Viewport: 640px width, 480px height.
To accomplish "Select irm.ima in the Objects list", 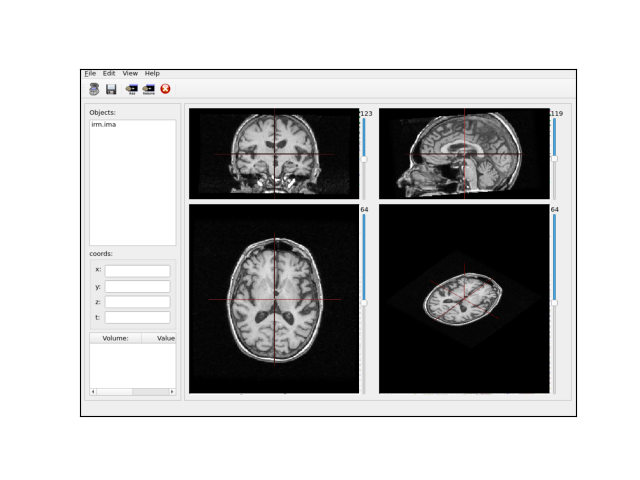I will 104,124.
